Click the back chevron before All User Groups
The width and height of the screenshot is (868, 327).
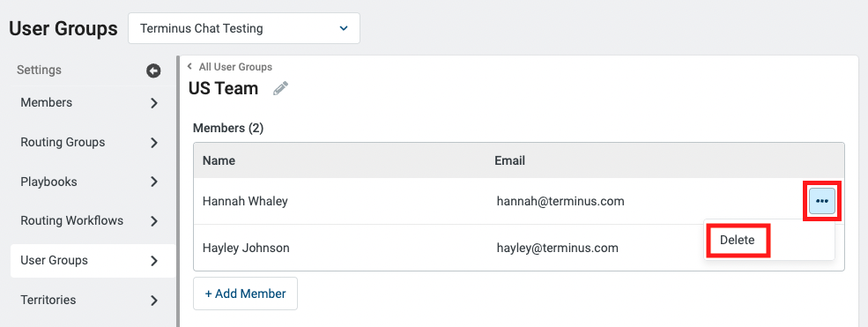pyautogui.click(x=189, y=67)
